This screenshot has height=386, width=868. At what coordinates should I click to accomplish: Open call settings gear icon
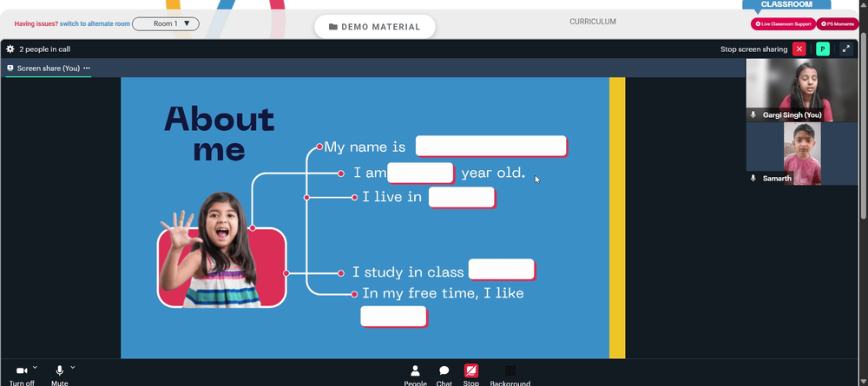[10, 49]
